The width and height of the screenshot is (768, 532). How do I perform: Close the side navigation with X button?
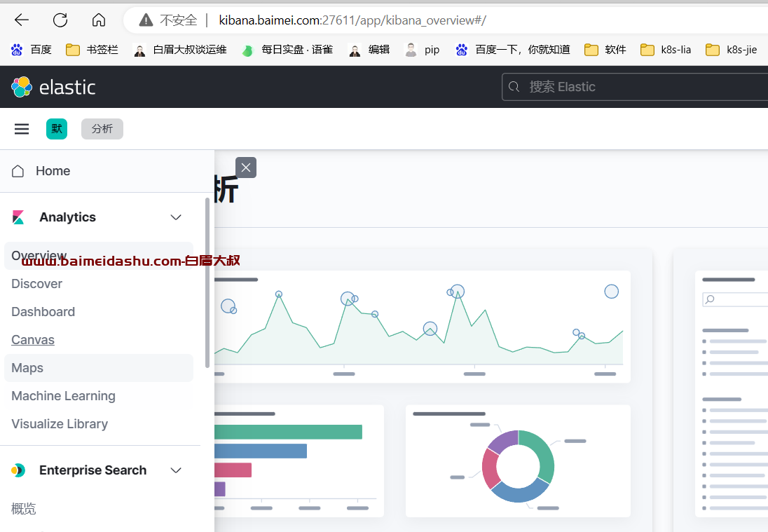point(246,168)
